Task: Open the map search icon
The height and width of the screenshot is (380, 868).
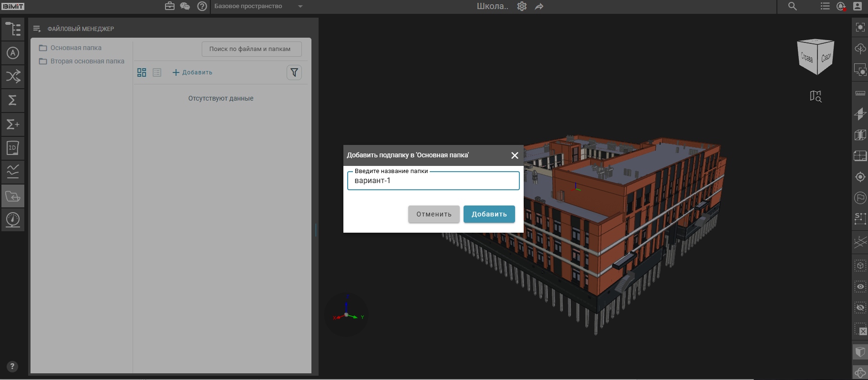Action: pyautogui.click(x=816, y=96)
